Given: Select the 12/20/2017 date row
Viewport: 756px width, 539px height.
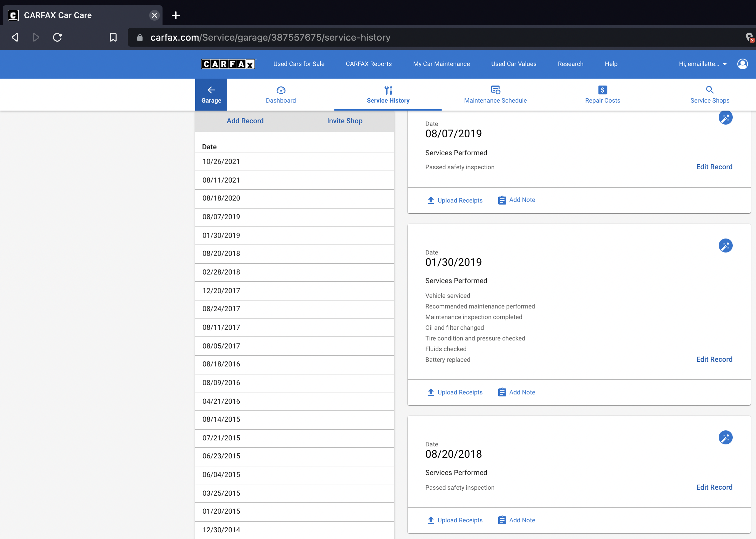Looking at the screenshot, I should (x=295, y=291).
